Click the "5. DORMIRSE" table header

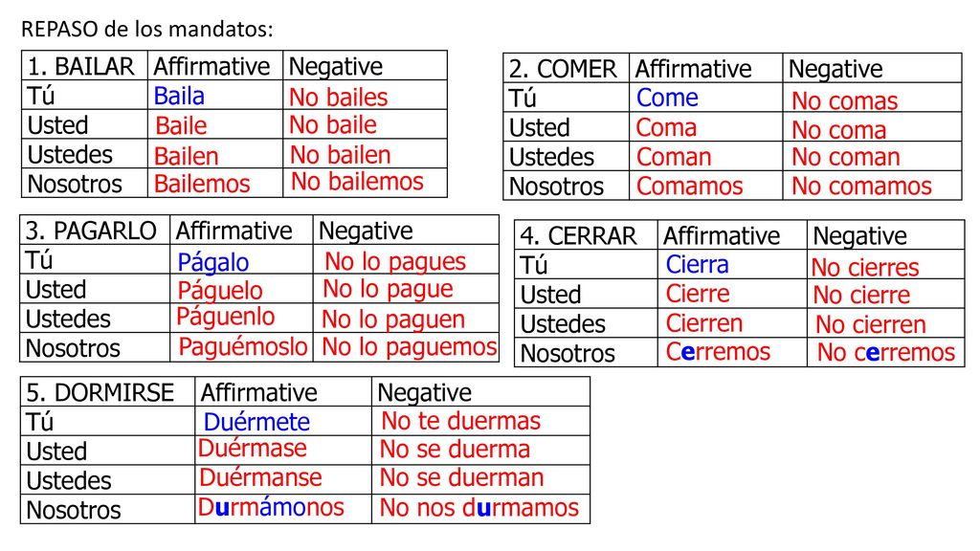coord(100,393)
